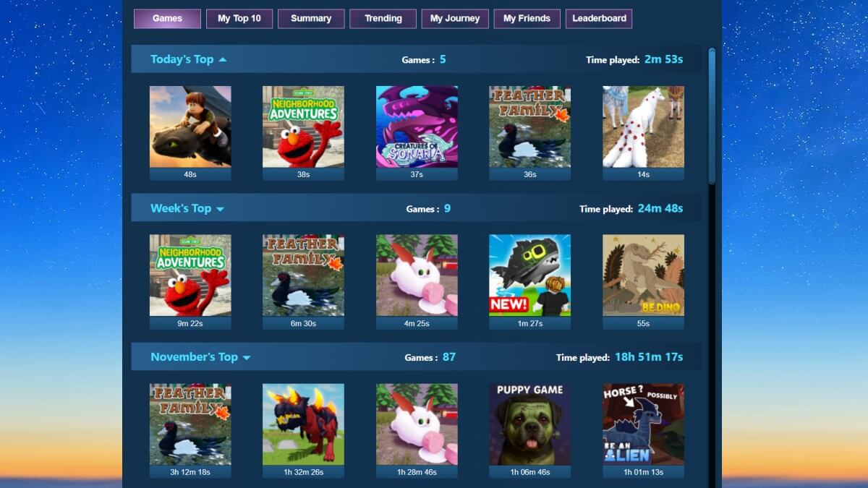The image size is (868, 488).
Task: Open the pink bunny game played 4m 25s
Action: pos(417,275)
